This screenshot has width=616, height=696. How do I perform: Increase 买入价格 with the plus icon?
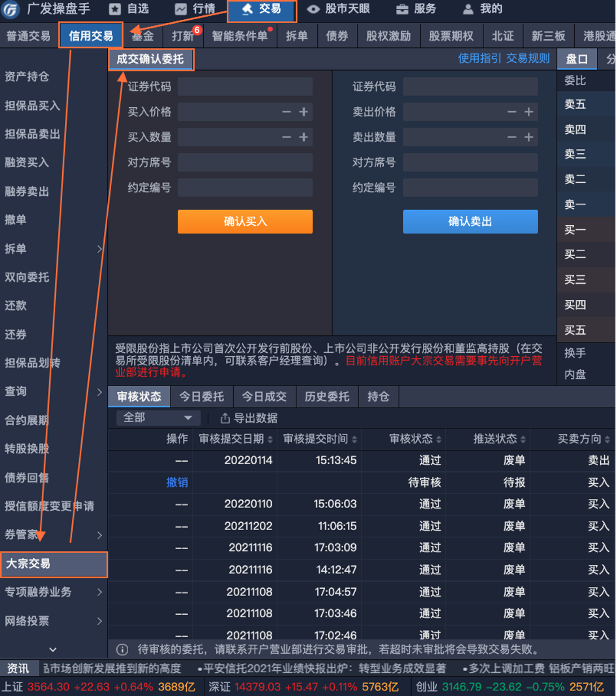click(304, 112)
